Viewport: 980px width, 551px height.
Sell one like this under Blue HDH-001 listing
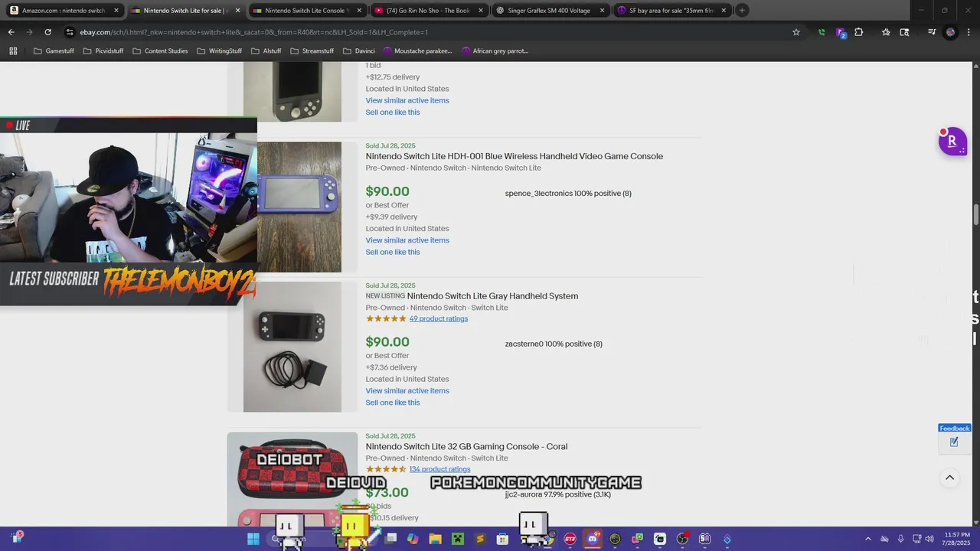pyautogui.click(x=393, y=252)
